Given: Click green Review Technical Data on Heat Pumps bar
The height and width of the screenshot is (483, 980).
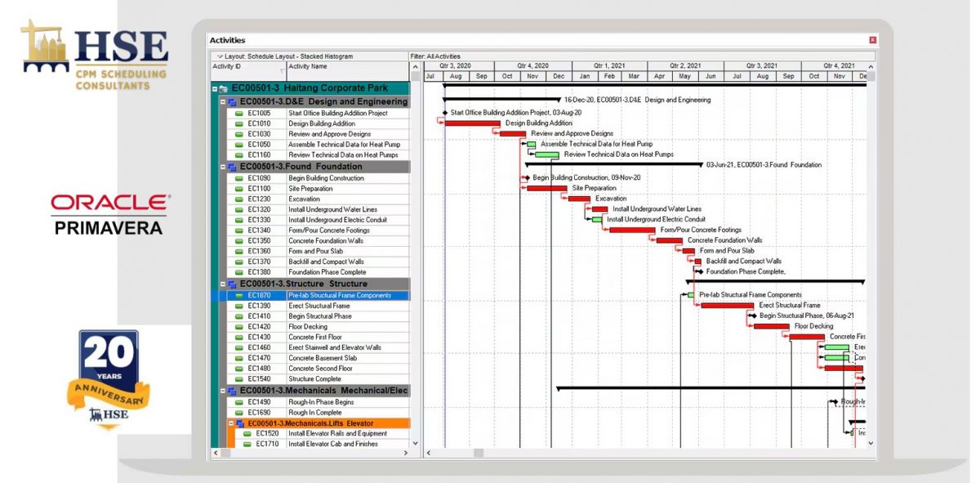Looking at the screenshot, I should [547, 154].
